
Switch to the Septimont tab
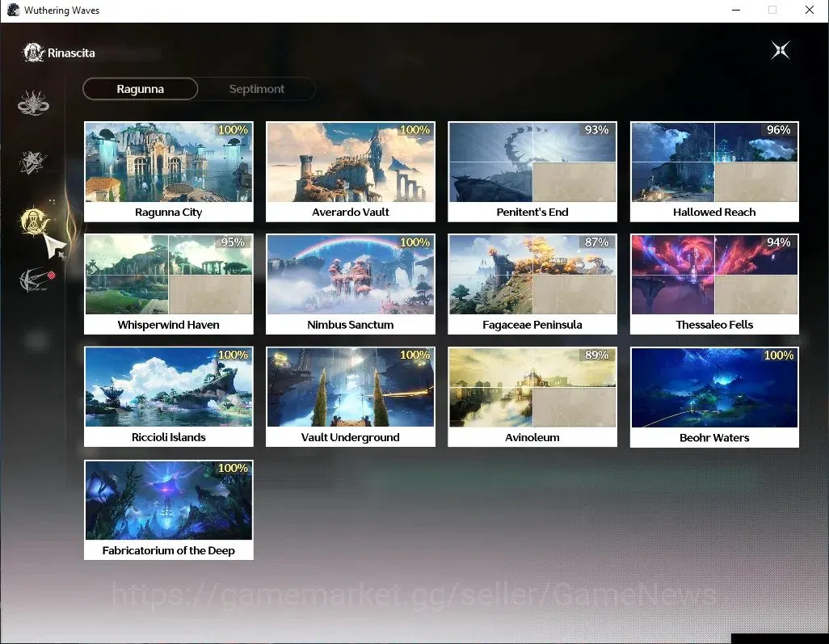256,89
